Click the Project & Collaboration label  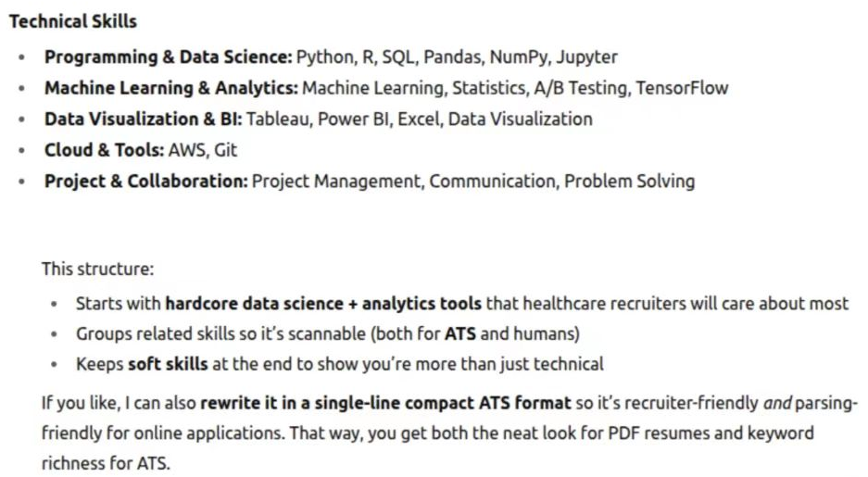tap(146, 181)
